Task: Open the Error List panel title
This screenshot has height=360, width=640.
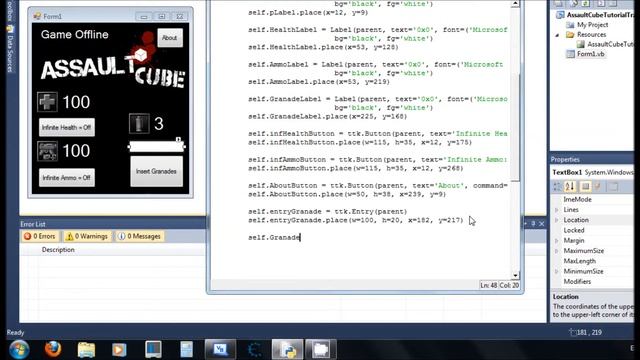Action: click(33, 224)
